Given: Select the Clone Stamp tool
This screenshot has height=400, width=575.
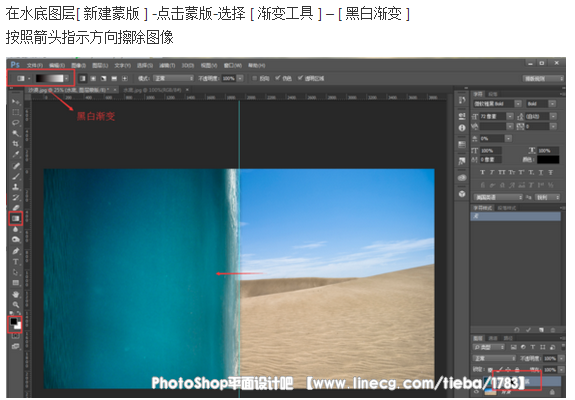Looking at the screenshot, I should [15, 187].
